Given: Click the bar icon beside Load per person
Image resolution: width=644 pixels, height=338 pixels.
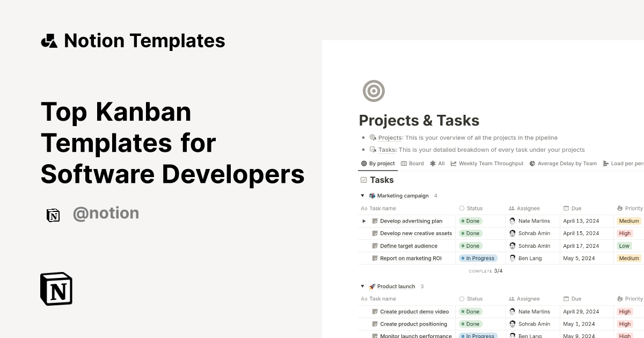Looking at the screenshot, I should pos(606,163).
